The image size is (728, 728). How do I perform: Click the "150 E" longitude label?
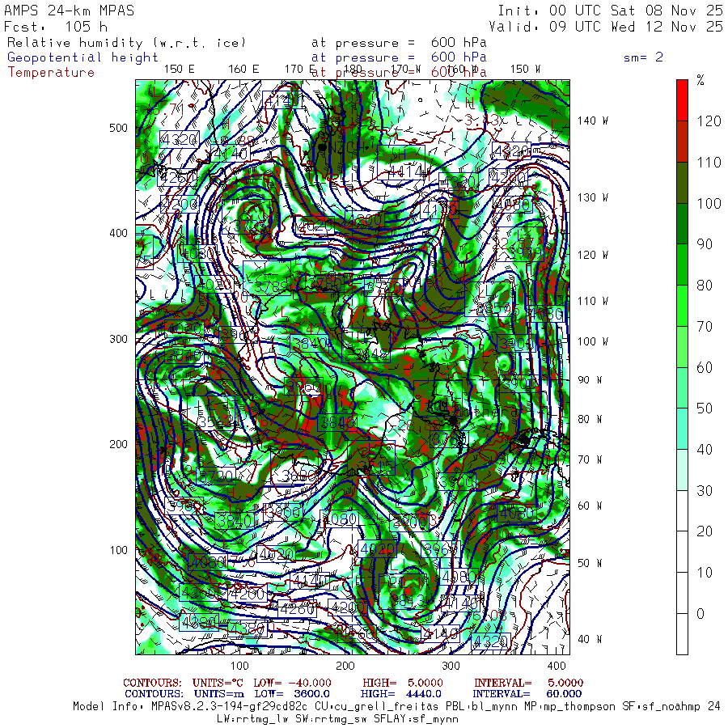coord(180,70)
